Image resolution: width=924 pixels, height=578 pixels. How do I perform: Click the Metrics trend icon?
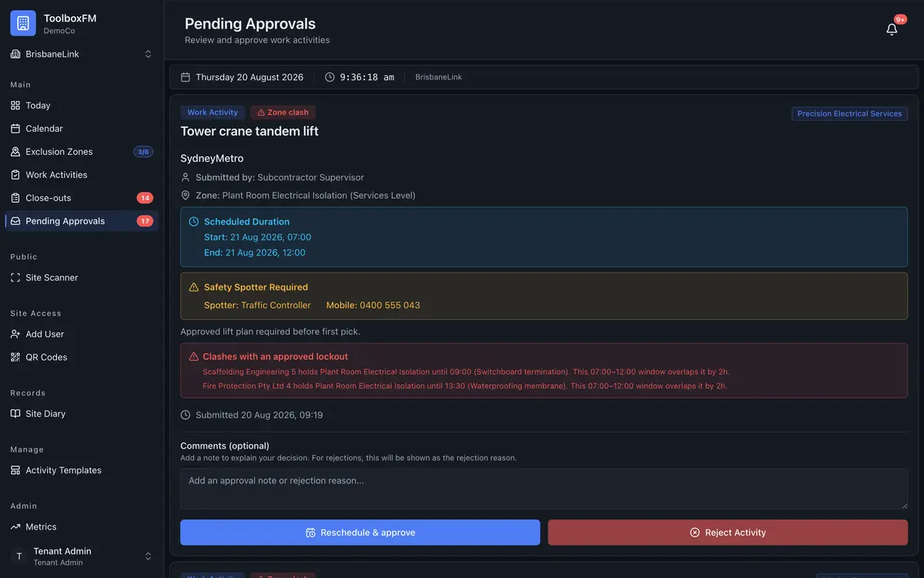15,527
